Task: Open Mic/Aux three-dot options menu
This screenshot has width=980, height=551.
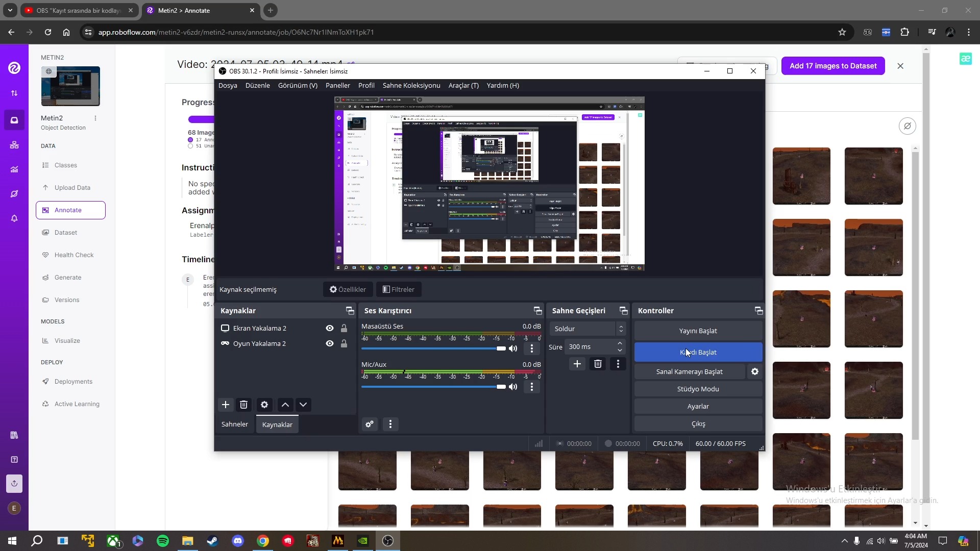Action: point(532,387)
